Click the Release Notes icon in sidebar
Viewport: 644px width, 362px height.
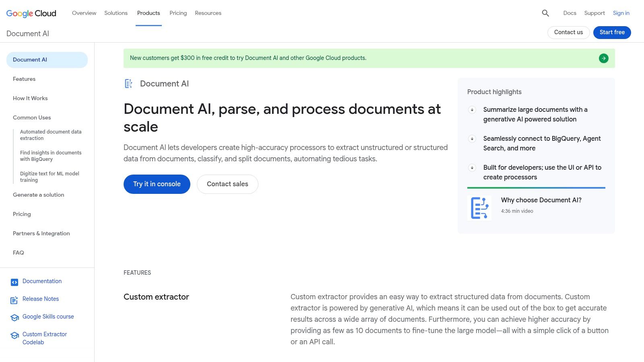point(14,300)
